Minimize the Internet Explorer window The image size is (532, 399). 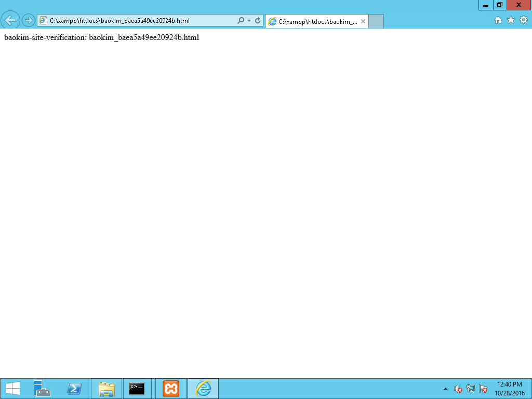coord(486,5)
